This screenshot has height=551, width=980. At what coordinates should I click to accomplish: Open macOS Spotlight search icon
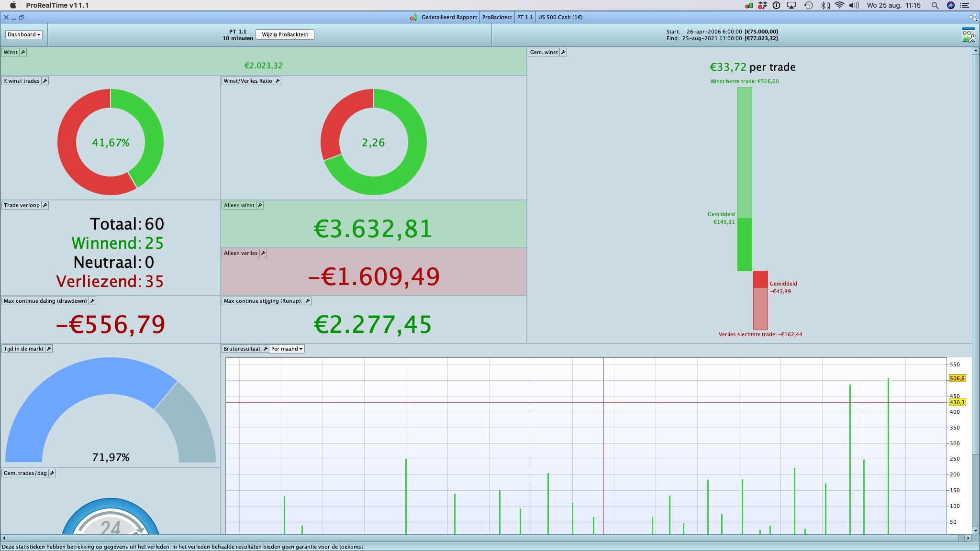coord(935,5)
